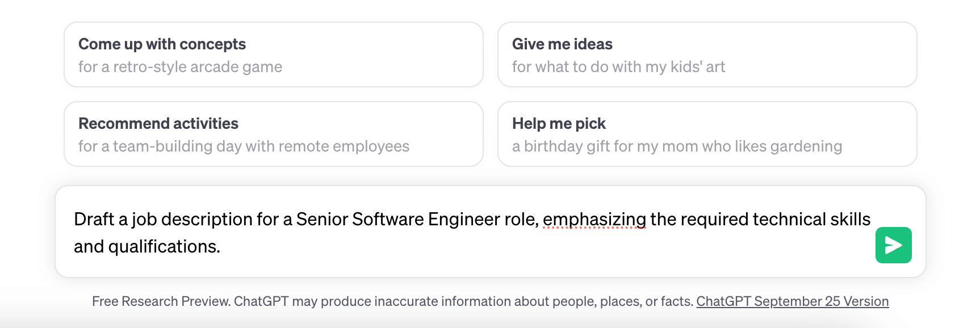Click the kids' art subtitle text
Image resolution: width=980 pixels, height=328 pixels.
(618, 66)
